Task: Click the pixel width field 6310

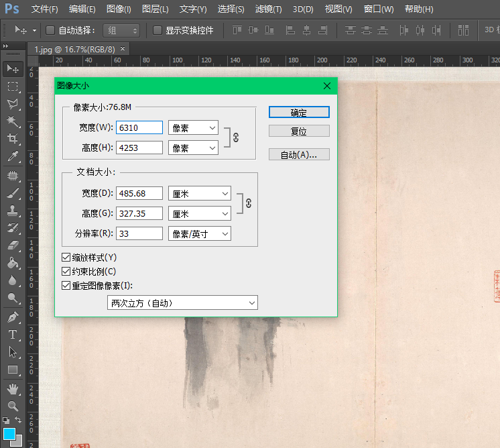Action: point(139,127)
